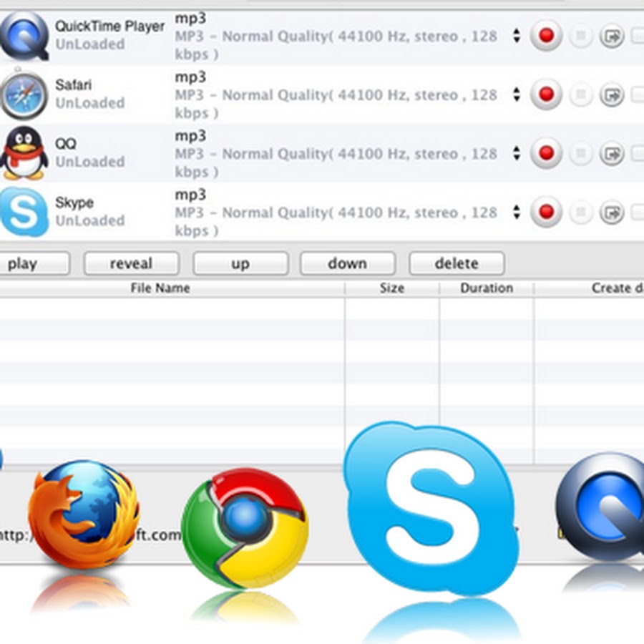Click "UnLoaded" status under Safari
The width and height of the screenshot is (644, 644).
[x=90, y=103]
